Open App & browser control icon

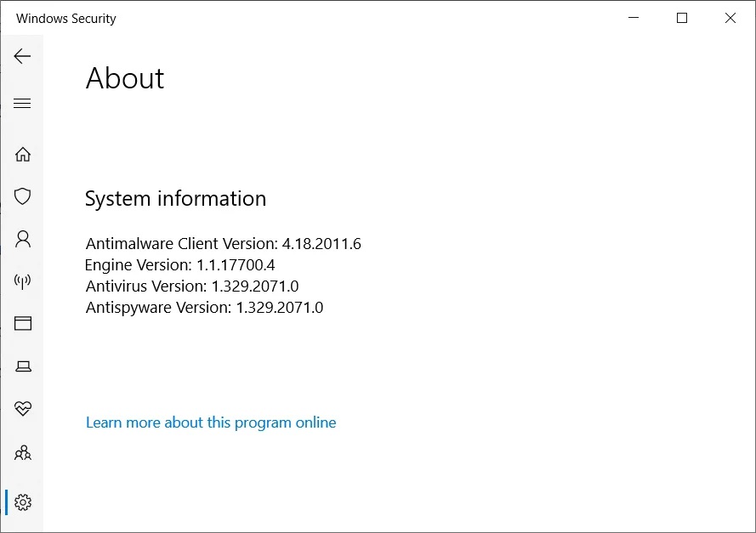click(23, 323)
